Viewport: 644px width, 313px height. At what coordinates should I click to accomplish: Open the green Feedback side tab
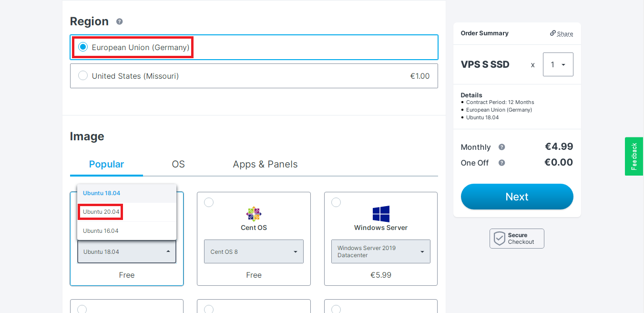(x=634, y=156)
